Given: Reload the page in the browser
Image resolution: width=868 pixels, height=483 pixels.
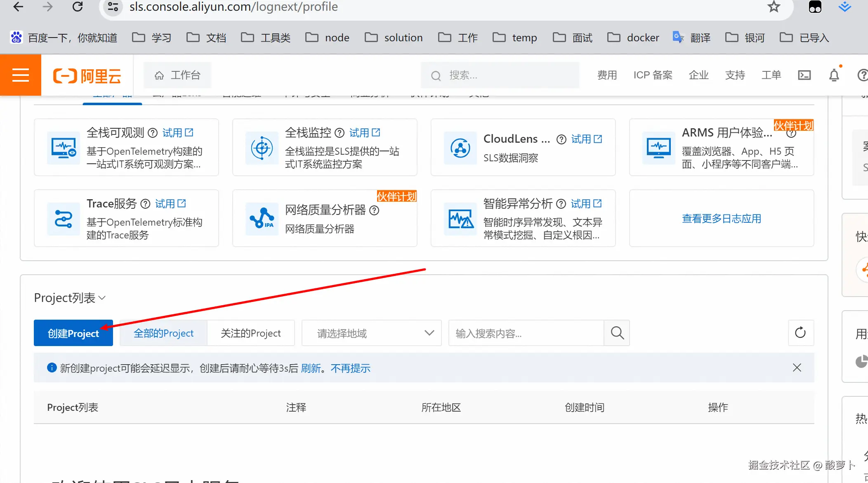Looking at the screenshot, I should [78, 7].
